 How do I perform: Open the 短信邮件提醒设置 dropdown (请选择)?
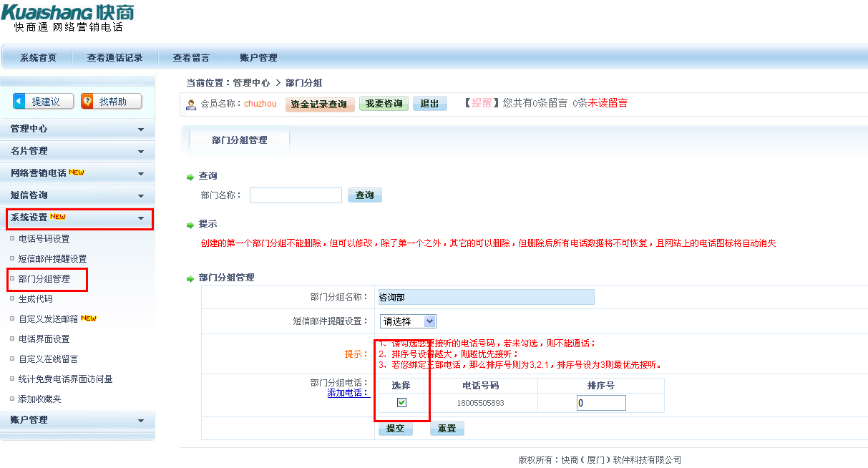[407, 321]
